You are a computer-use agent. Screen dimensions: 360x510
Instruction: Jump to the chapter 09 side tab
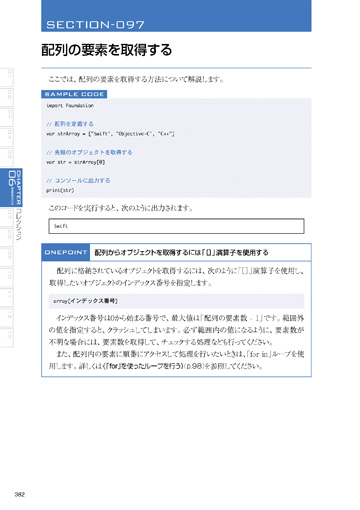[7, 257]
